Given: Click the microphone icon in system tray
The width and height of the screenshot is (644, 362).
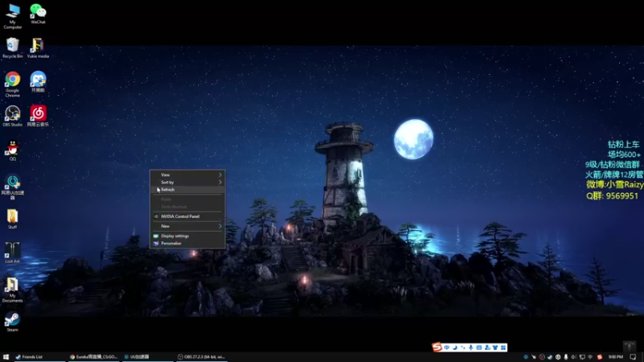Looking at the screenshot, I should click(566, 357).
